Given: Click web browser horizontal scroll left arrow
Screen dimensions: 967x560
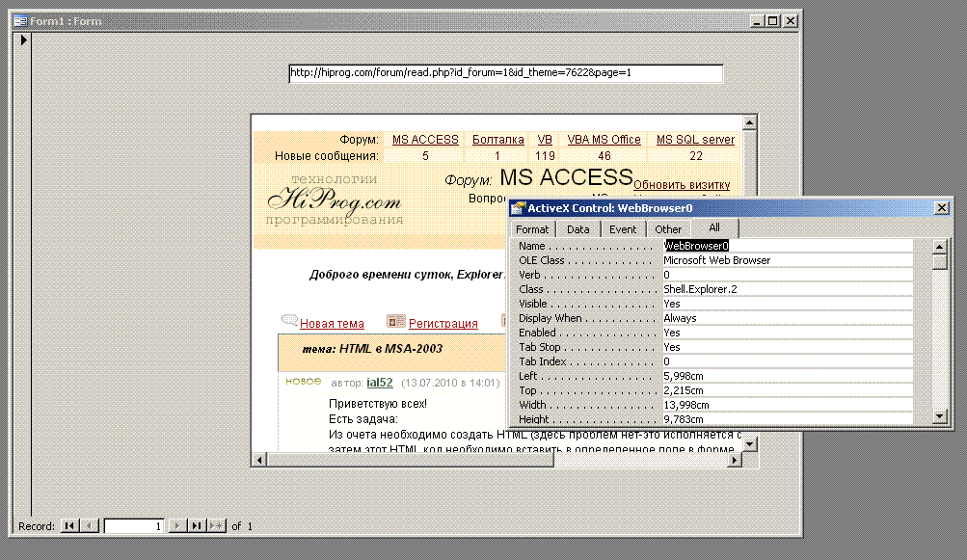Looking at the screenshot, I should pos(259,460).
